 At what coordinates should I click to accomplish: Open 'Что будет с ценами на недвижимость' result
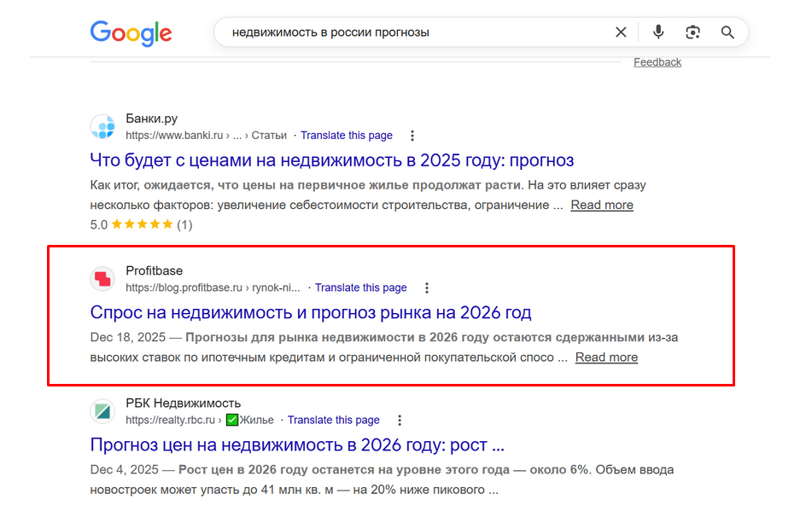(331, 160)
